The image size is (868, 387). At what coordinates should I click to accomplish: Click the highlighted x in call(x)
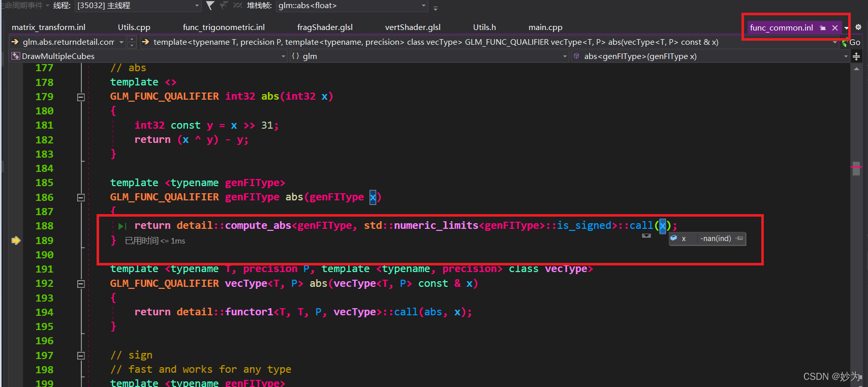click(x=662, y=225)
